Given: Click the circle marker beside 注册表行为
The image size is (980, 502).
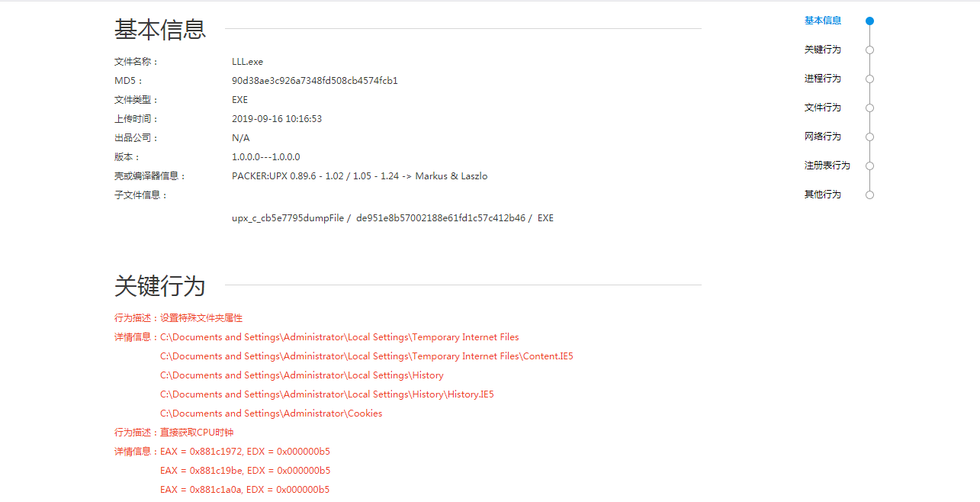Looking at the screenshot, I should [x=869, y=166].
